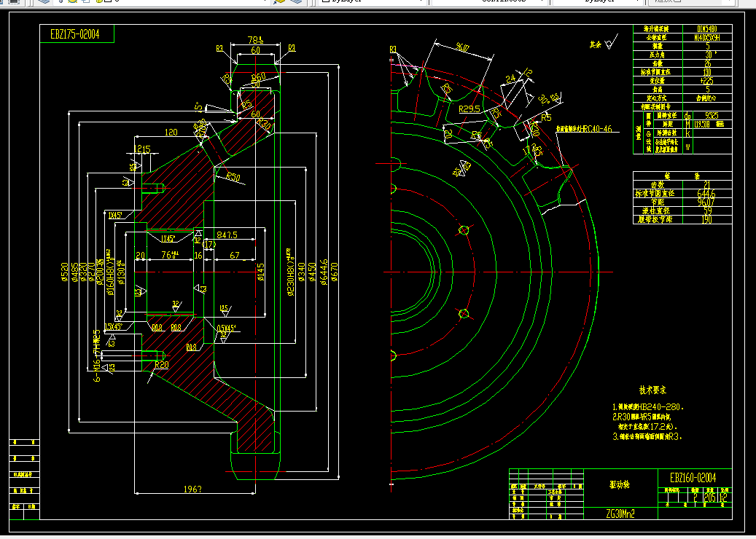Select the 205 weight cell in title block

click(710, 497)
